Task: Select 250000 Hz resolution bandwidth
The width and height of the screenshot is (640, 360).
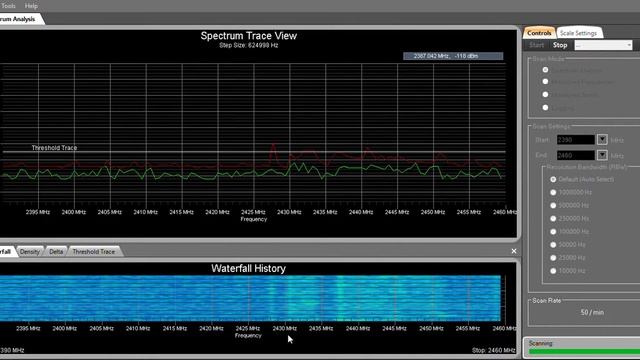Action: 553,218
